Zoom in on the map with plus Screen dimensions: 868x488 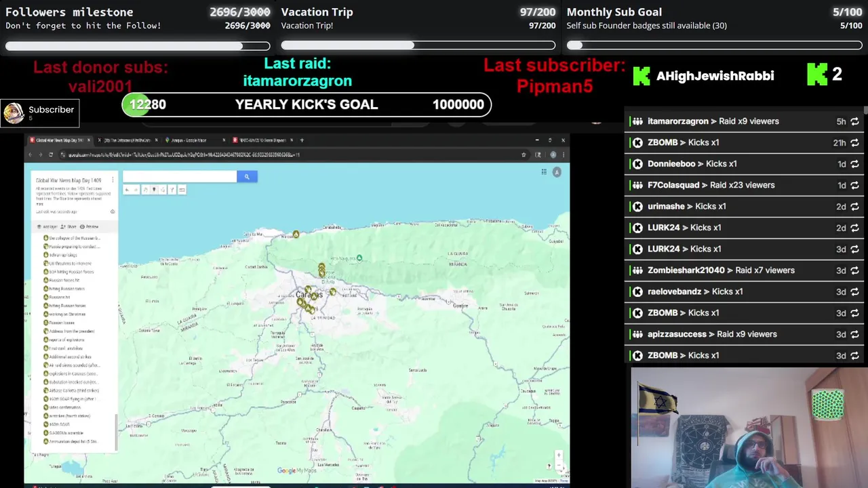click(x=559, y=455)
